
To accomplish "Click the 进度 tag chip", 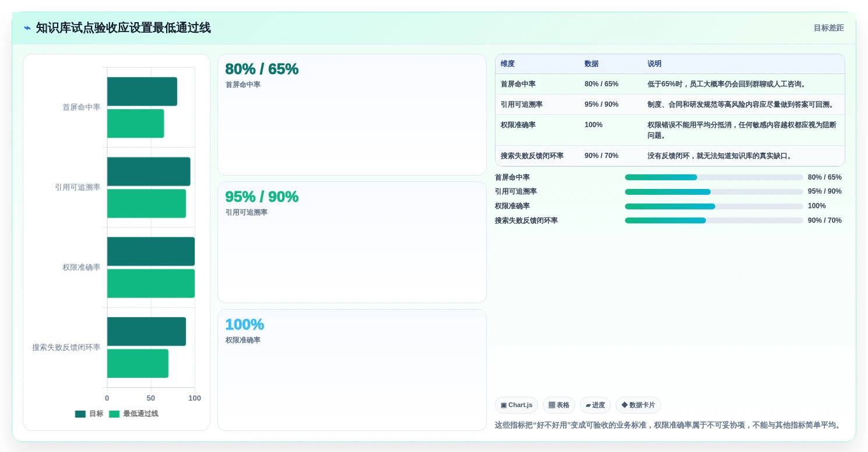I will pyautogui.click(x=595, y=405).
